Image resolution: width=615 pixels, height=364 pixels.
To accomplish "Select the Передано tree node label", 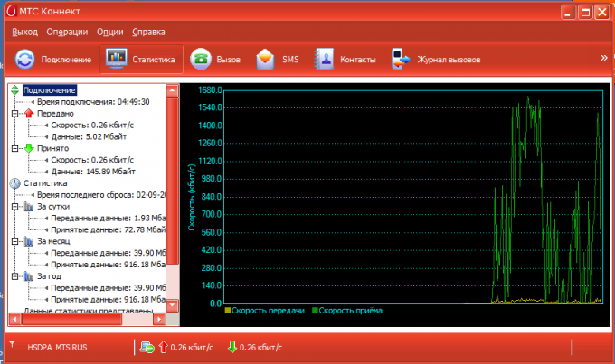I will pyautogui.click(x=55, y=114).
